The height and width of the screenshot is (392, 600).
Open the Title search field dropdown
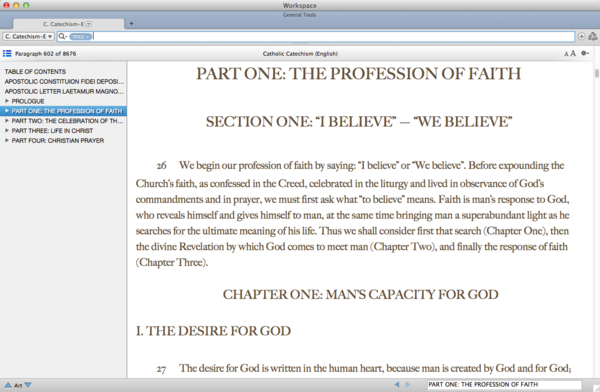pos(80,36)
